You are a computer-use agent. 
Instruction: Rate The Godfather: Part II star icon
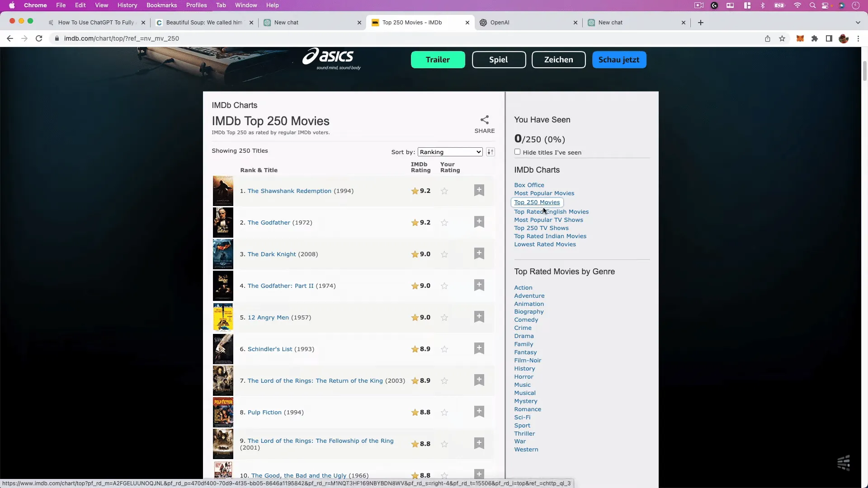(444, 286)
